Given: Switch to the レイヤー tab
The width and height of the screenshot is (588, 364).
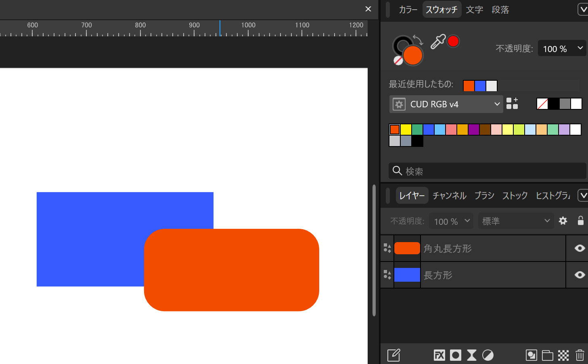Looking at the screenshot, I should point(412,196).
